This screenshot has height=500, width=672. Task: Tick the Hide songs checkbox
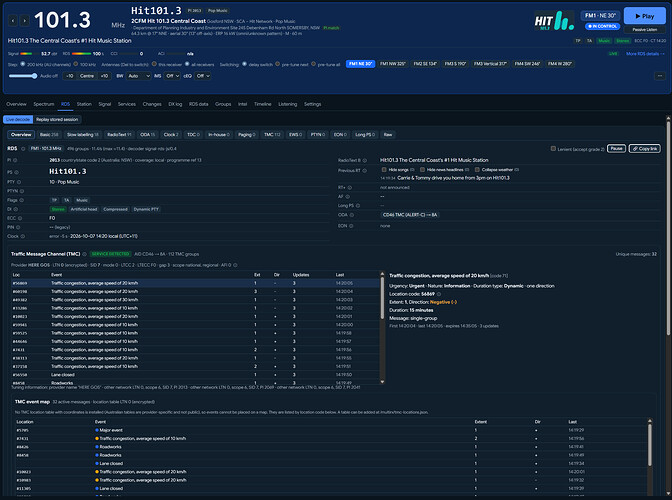384,170
